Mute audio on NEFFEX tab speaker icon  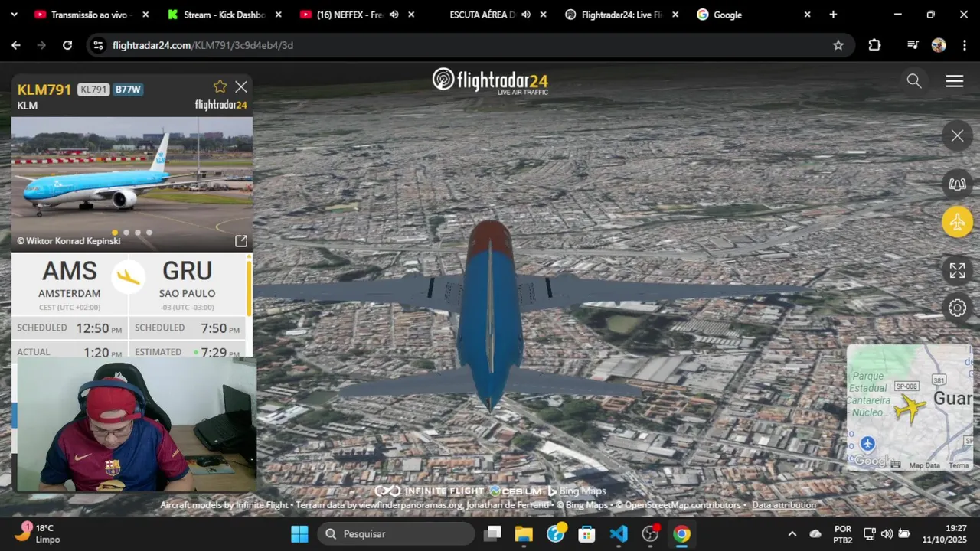click(x=394, y=15)
